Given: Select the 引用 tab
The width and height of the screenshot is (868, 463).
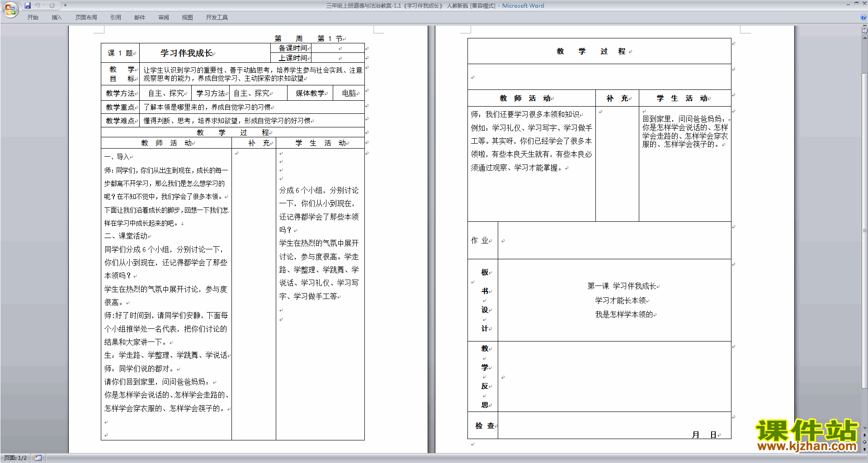Looking at the screenshot, I should click(x=116, y=18).
